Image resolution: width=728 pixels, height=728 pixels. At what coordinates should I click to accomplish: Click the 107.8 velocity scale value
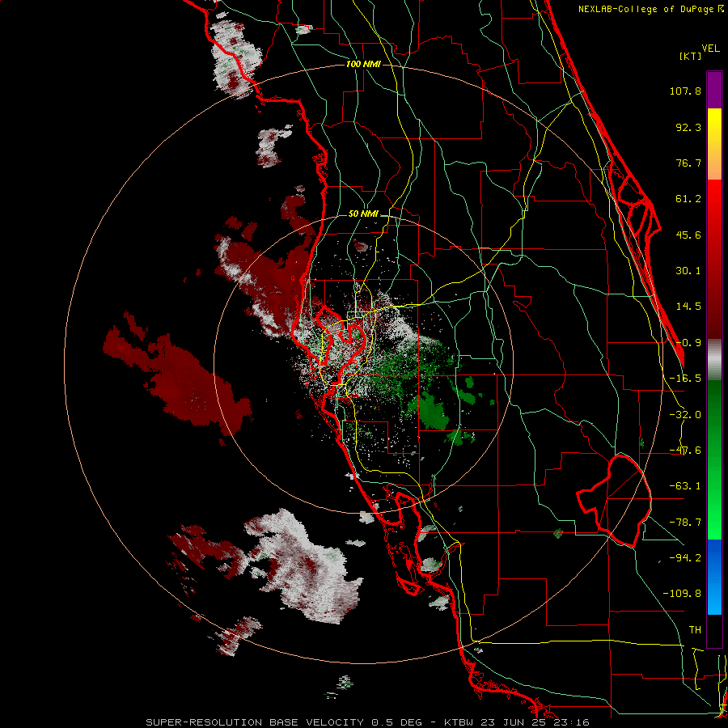685,91
